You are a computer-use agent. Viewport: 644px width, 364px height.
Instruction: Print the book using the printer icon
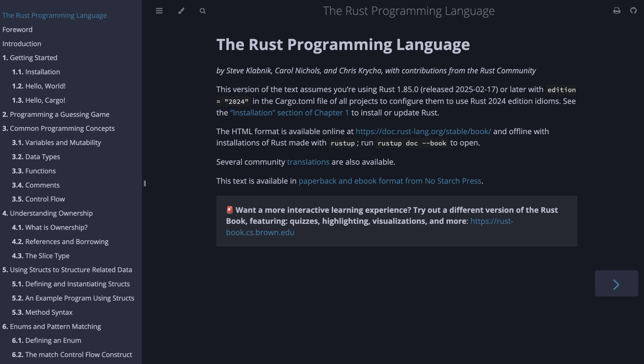point(617,11)
